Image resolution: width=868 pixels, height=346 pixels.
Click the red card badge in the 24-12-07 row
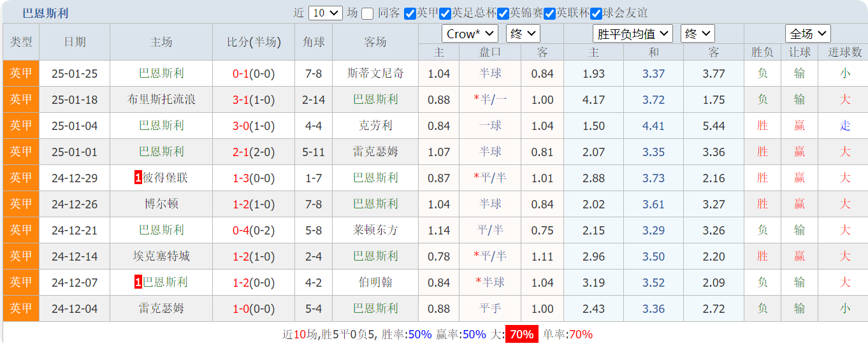[x=138, y=282]
